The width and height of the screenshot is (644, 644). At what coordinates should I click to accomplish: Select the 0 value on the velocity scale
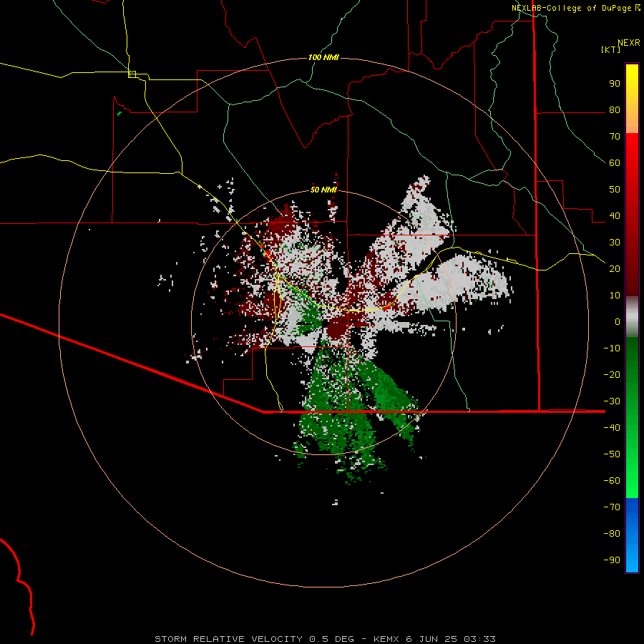click(618, 322)
